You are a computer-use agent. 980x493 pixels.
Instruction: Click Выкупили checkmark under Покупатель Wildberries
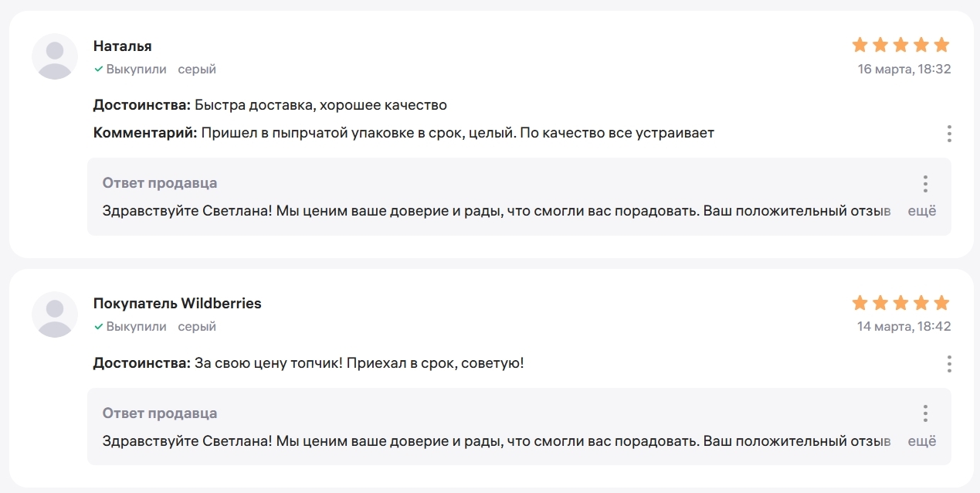point(99,327)
